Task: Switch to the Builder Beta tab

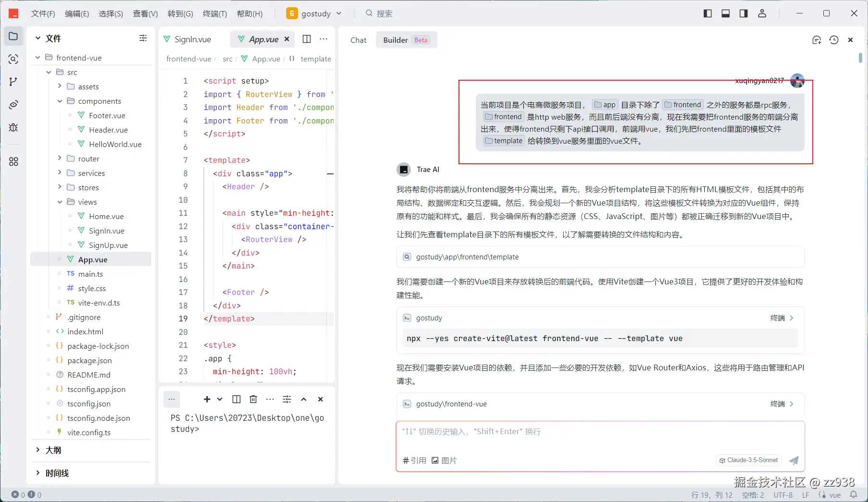Action: point(406,40)
